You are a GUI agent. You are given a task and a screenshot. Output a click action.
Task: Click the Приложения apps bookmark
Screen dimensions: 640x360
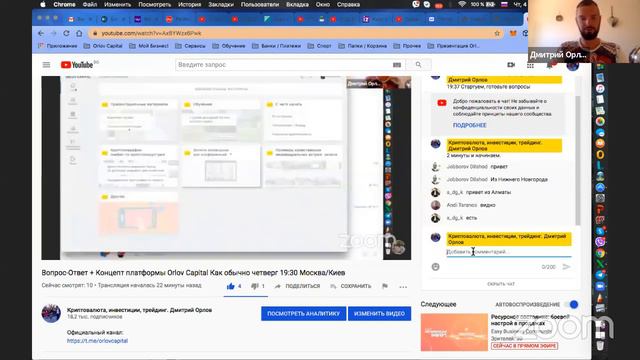58,46
